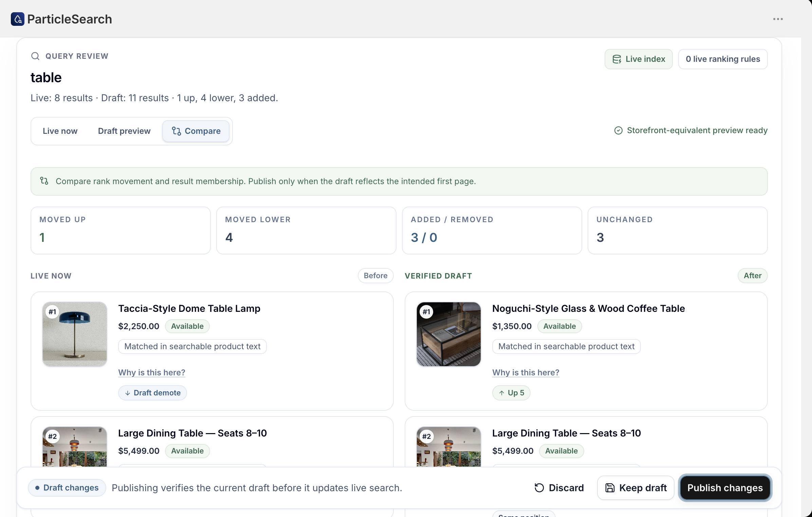Click Taccia-Style Dome Table Lamp title
This screenshot has width=812, height=517.
pos(189,308)
